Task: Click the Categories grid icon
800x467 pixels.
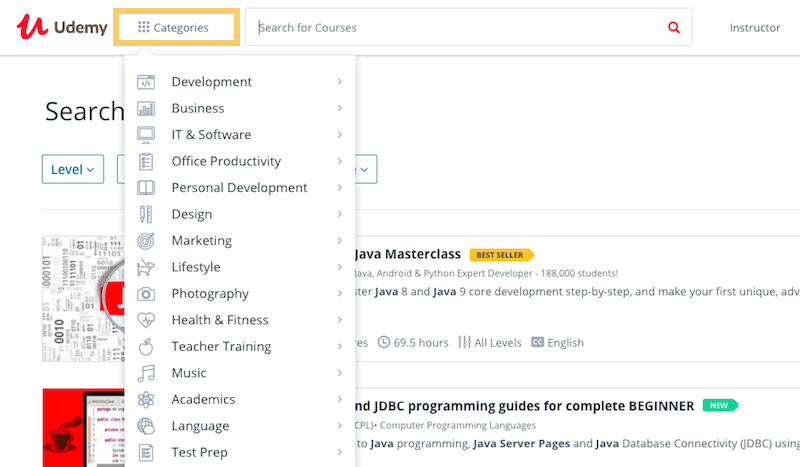Action: [x=143, y=27]
